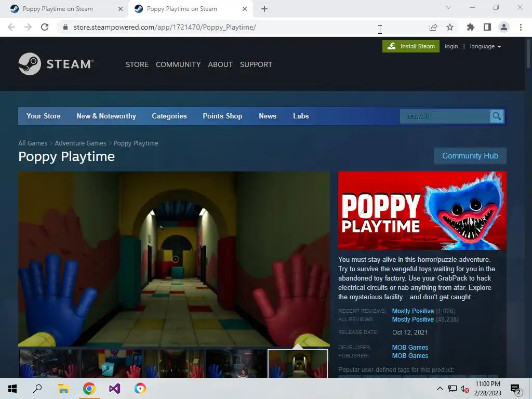Reload the current page
532x399 pixels.
point(45,27)
